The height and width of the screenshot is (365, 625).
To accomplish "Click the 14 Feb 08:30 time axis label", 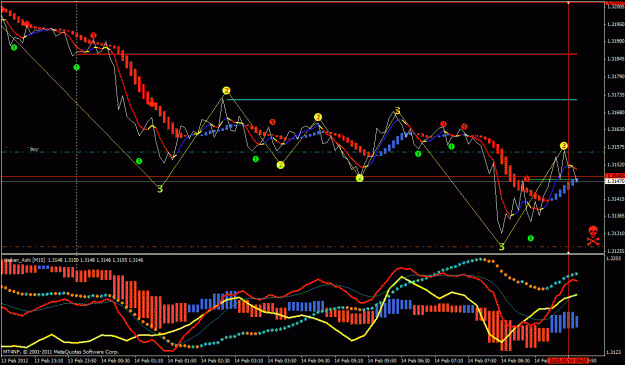I will point(515,361).
